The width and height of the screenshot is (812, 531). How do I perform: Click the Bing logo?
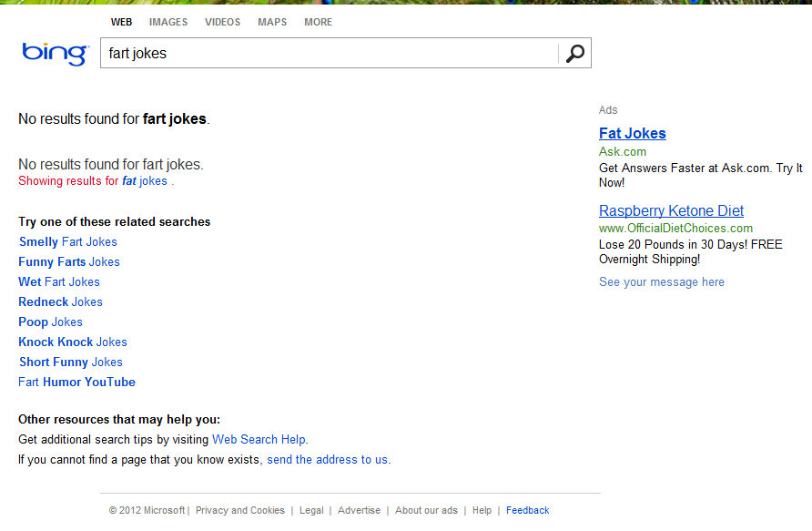point(53,54)
